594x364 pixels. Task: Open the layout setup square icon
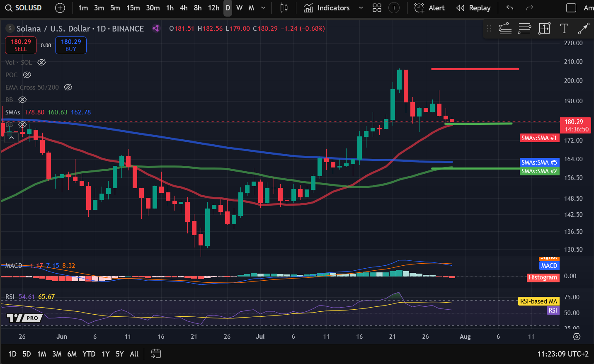click(x=571, y=8)
